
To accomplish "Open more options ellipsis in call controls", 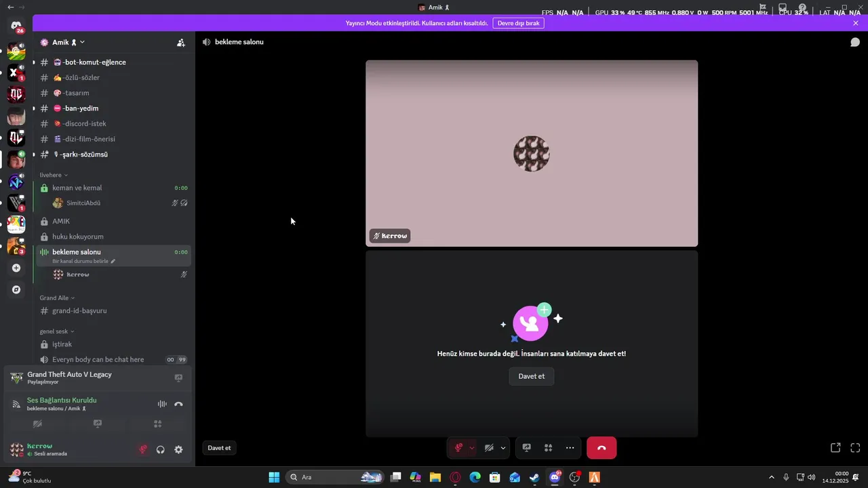I will point(570,447).
